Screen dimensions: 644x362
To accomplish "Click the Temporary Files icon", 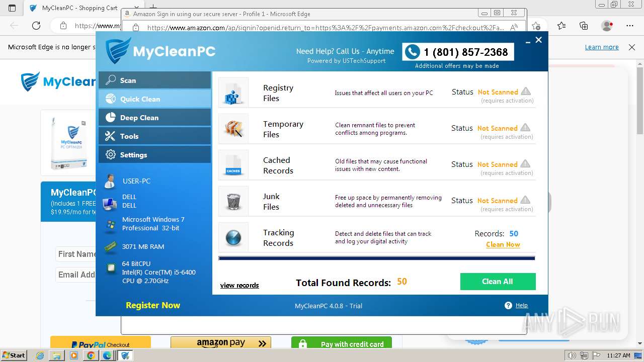I will coord(233,129).
